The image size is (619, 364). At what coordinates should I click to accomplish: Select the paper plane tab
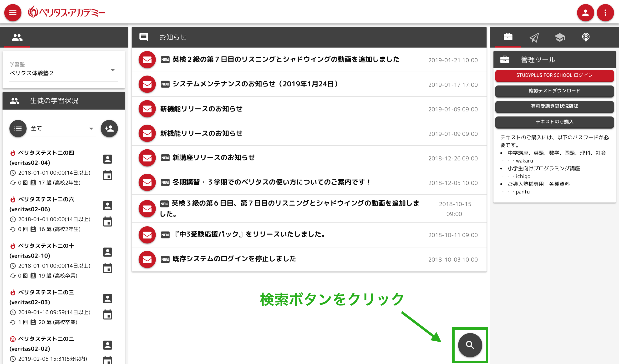[x=534, y=37]
